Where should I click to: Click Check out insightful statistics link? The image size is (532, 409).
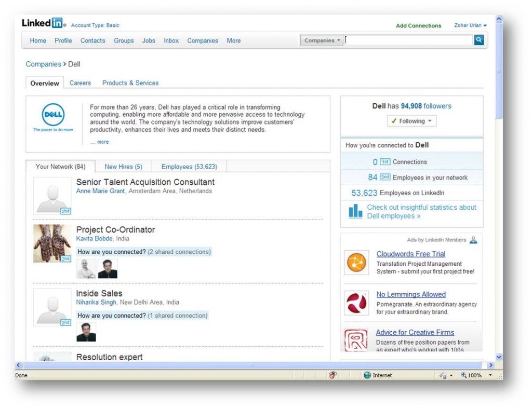421,211
